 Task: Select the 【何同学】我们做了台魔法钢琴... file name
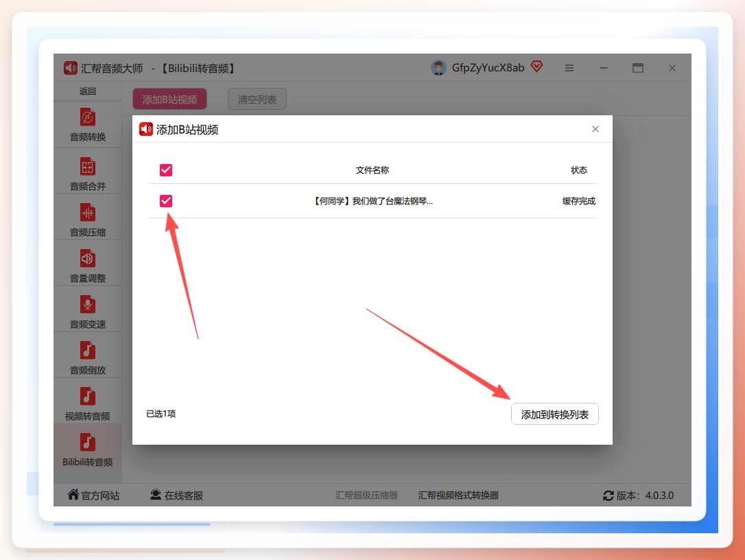tap(372, 201)
